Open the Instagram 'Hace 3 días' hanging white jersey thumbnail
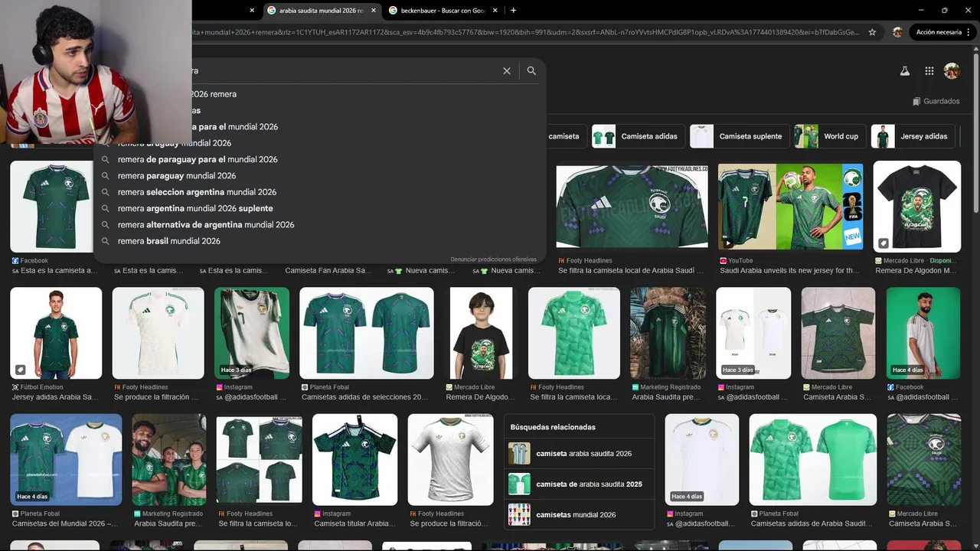Viewport: 980px width, 551px height. coord(251,333)
